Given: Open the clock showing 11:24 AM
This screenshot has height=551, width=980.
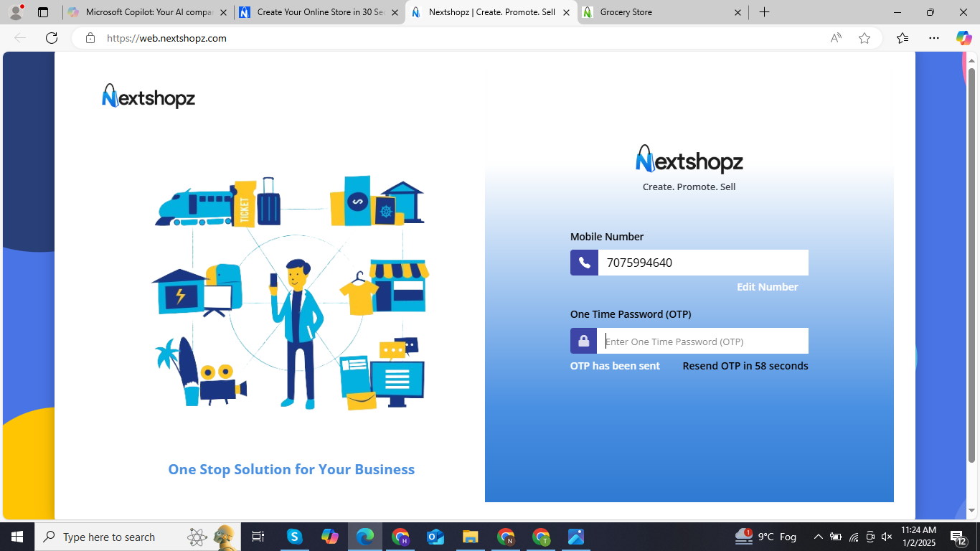Looking at the screenshot, I should (918, 537).
